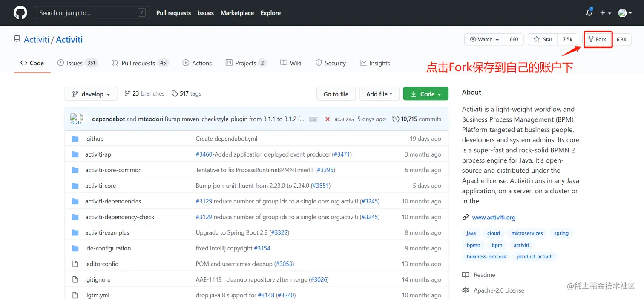Open Explore in the top navigation
This screenshot has width=644, height=299.
(270, 13)
